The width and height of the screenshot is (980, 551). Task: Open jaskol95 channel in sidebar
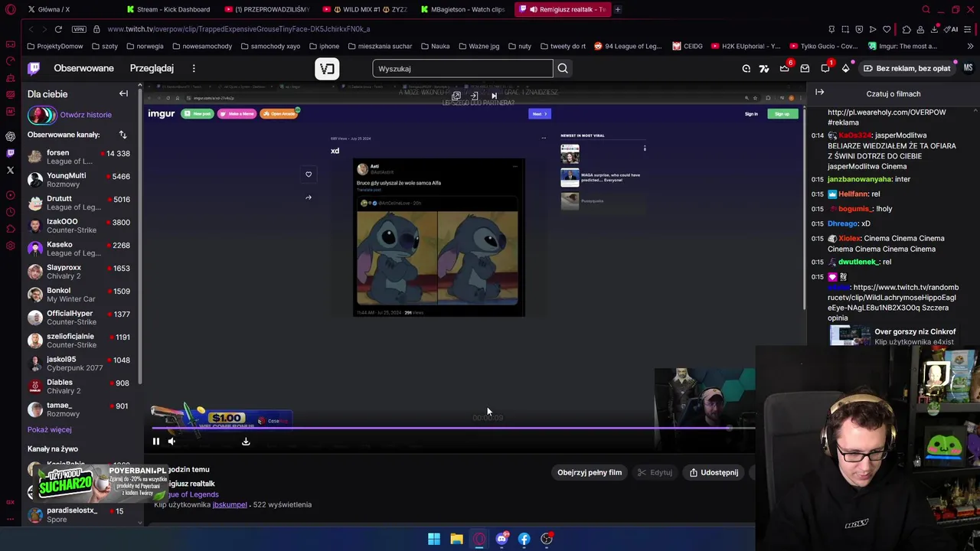click(80, 364)
